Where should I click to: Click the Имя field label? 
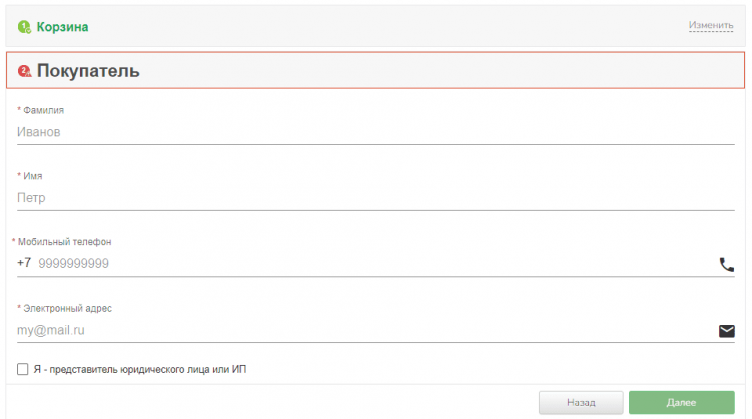click(33, 176)
